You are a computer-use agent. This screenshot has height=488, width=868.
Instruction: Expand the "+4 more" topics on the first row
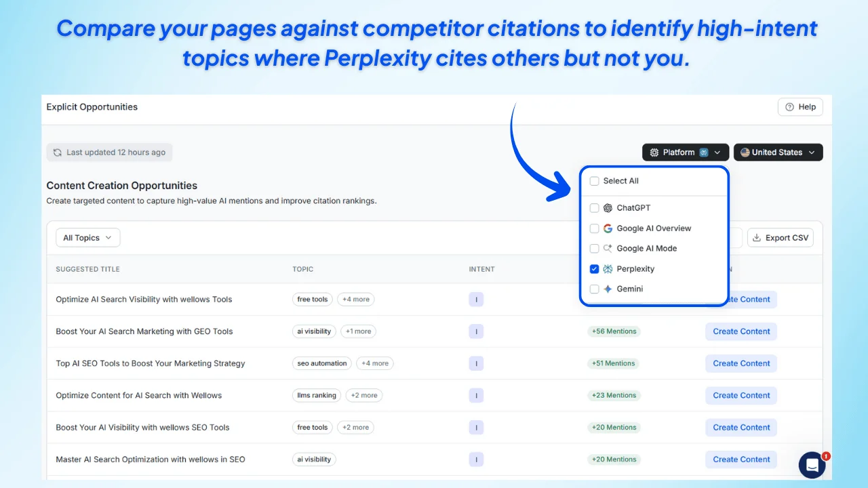tap(355, 299)
